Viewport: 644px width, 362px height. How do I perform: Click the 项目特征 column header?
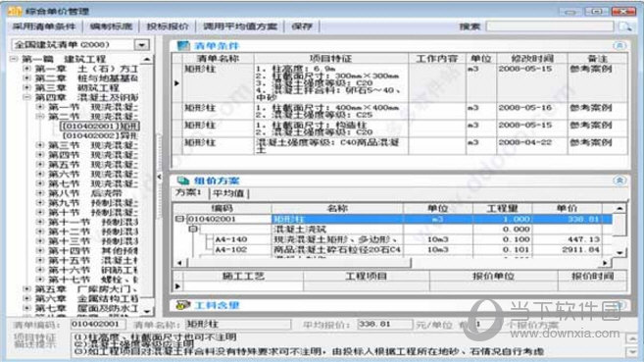(330, 58)
